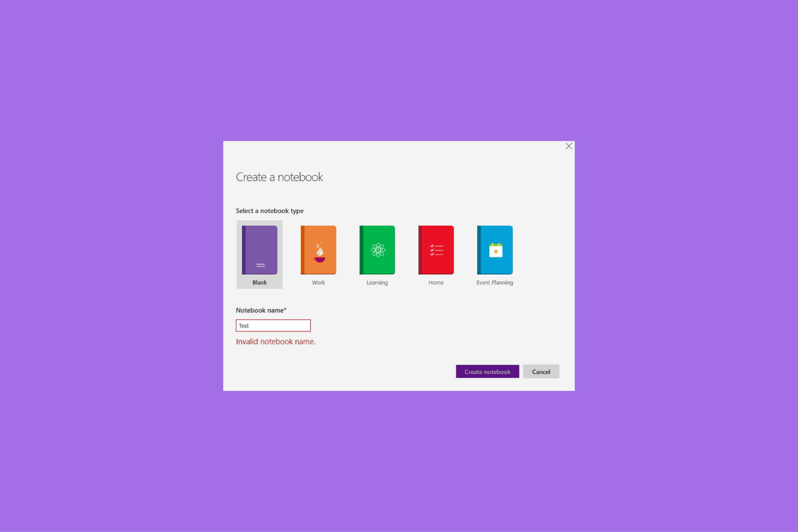
Task: Click the Create notebook button
Action: click(x=487, y=372)
